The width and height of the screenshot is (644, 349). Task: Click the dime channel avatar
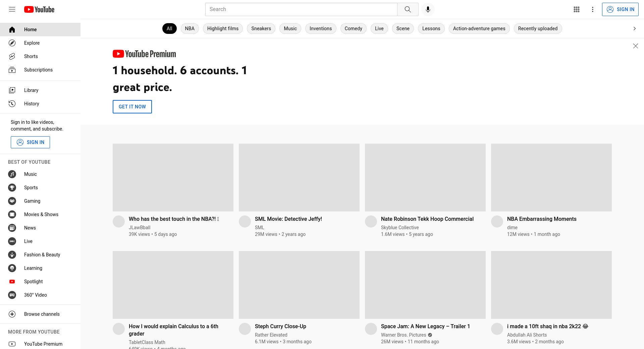(x=497, y=221)
